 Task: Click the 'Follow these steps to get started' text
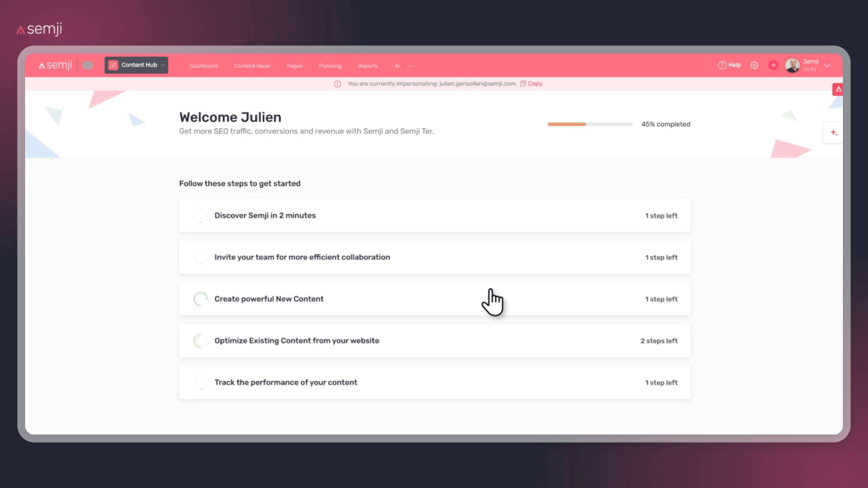coord(239,184)
